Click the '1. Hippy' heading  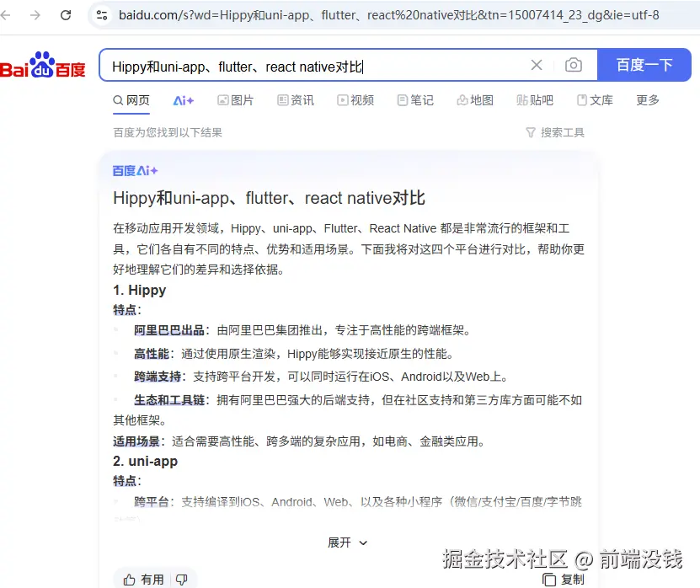(x=139, y=290)
